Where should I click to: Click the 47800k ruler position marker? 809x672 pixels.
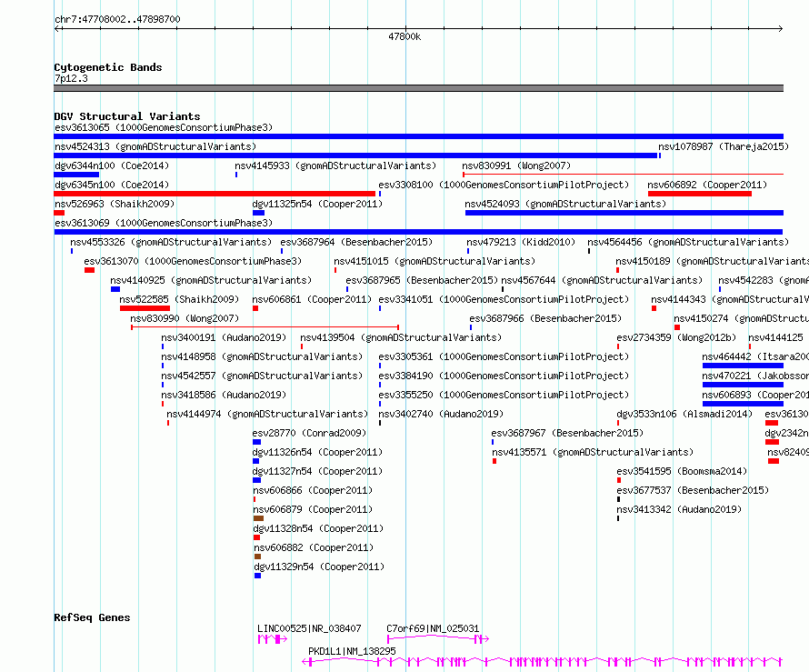coord(404,36)
